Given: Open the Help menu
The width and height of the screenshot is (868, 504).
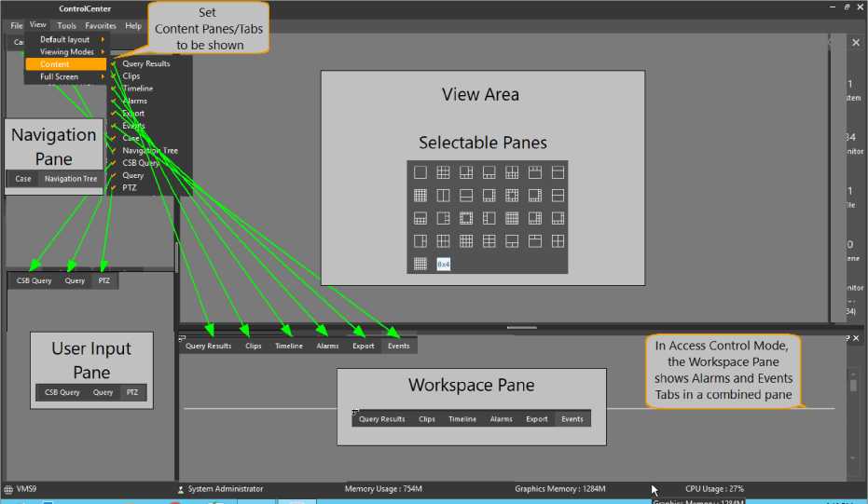Looking at the screenshot, I should pyautogui.click(x=133, y=26).
